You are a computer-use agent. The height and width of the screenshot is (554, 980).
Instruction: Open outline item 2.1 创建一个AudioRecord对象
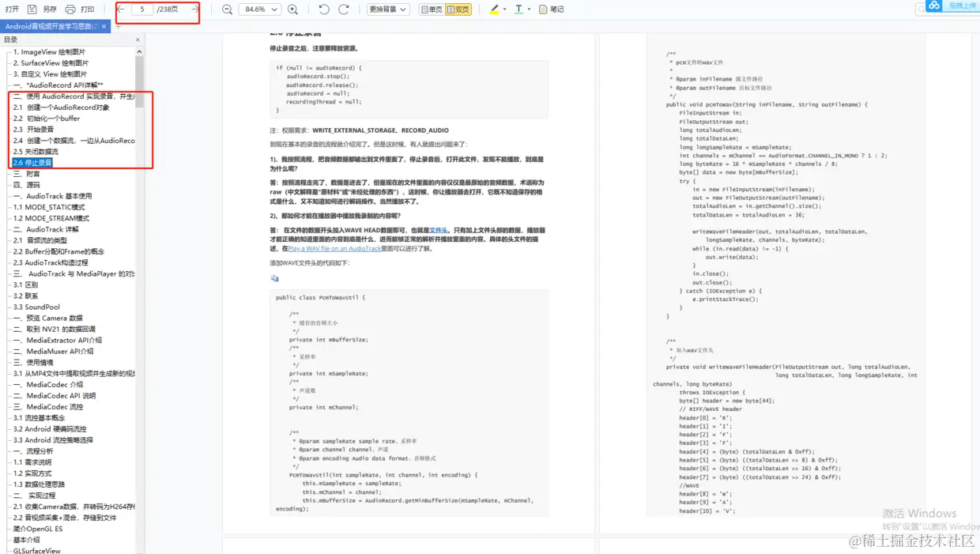click(x=61, y=107)
